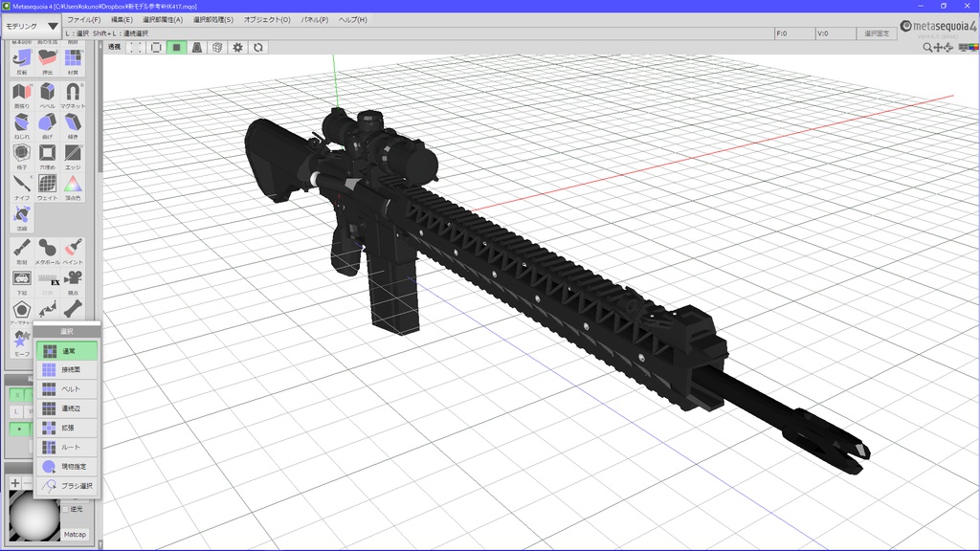Screen dimensions: 980x551
Task: Choose 現物指定 selection mode
Action: 67,467
